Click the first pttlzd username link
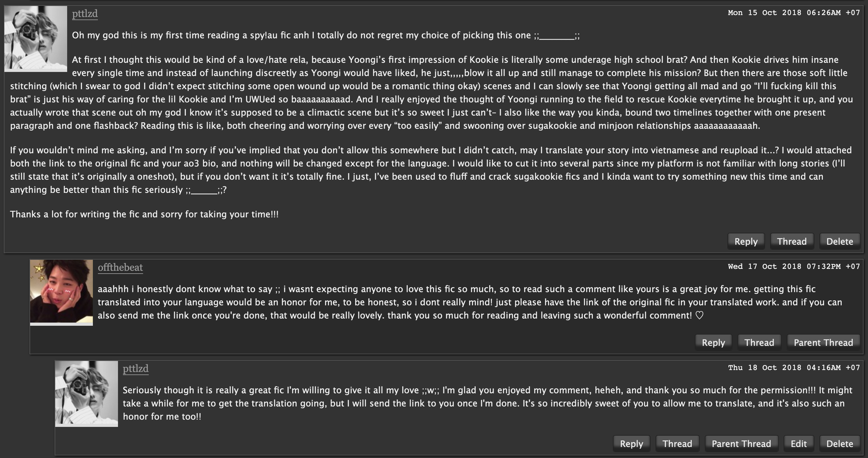This screenshot has height=458, width=868. [85, 14]
